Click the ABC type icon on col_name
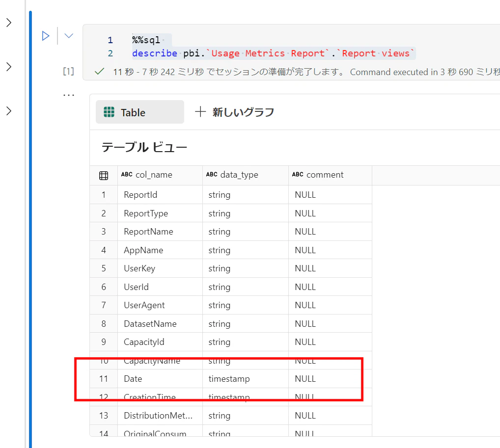 tap(127, 174)
